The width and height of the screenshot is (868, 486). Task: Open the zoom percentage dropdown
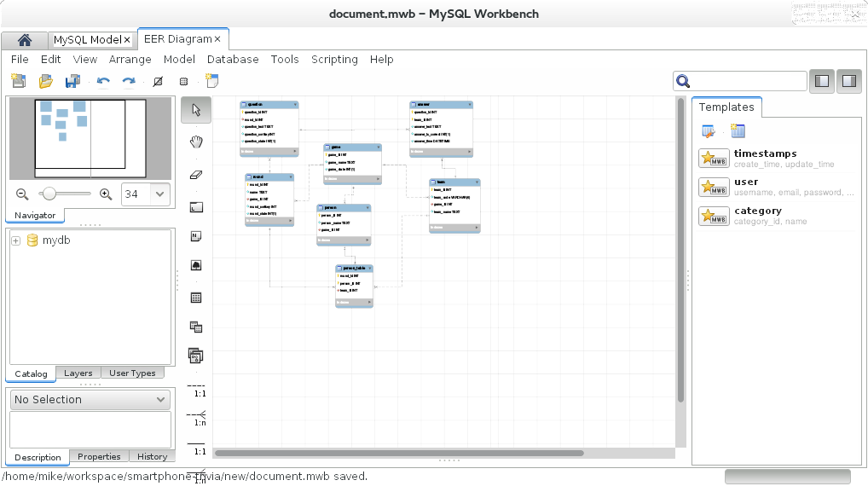[159, 194]
